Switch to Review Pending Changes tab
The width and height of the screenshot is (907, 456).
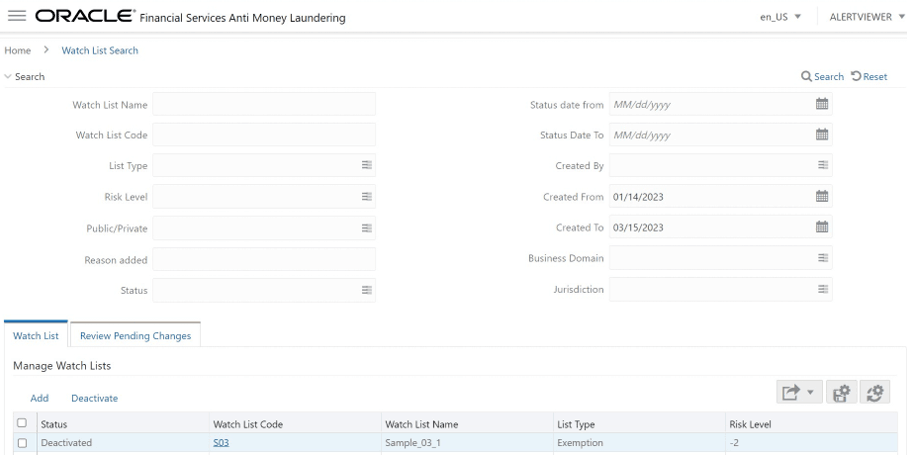point(135,335)
